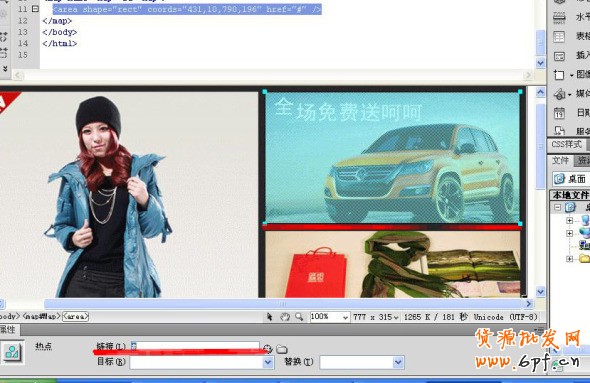Insert a date using the calendar icon

click(559, 112)
